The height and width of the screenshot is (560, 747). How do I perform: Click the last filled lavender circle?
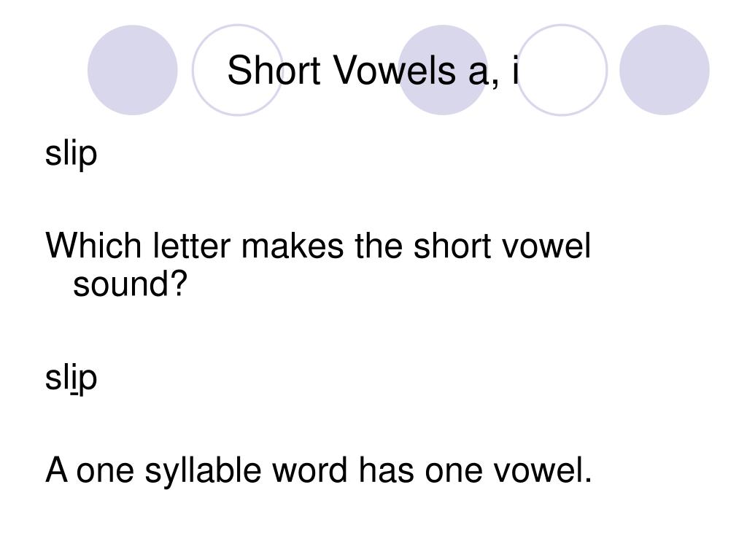point(665,70)
